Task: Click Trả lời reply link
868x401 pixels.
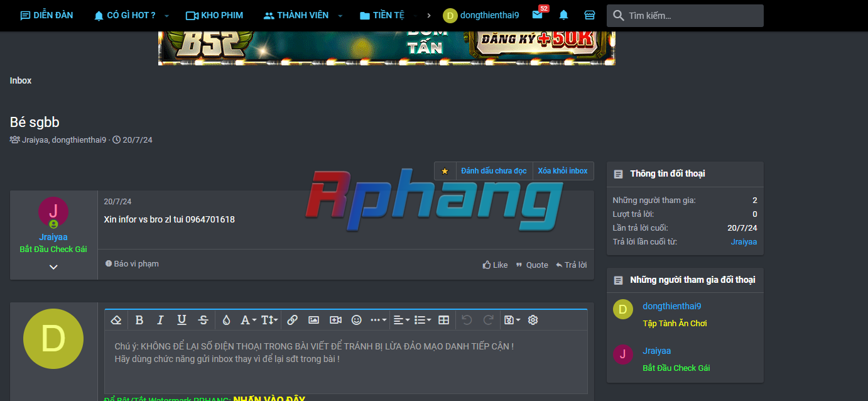Action: point(571,265)
